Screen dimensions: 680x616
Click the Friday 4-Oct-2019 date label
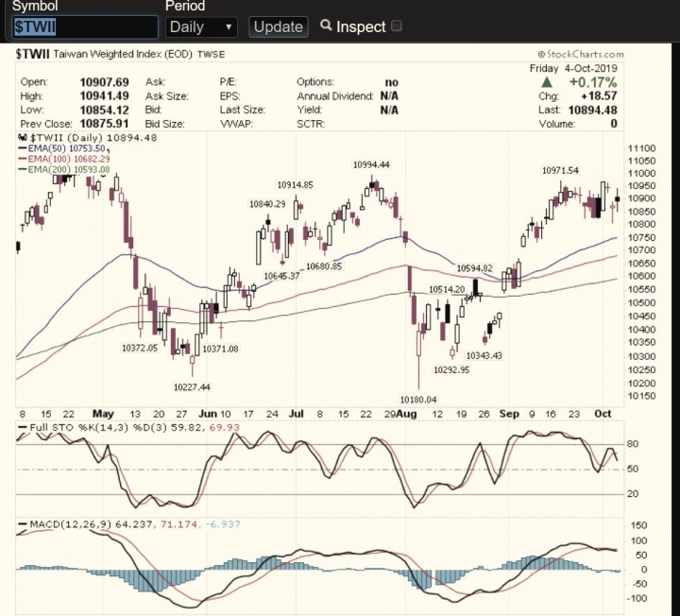point(573,69)
